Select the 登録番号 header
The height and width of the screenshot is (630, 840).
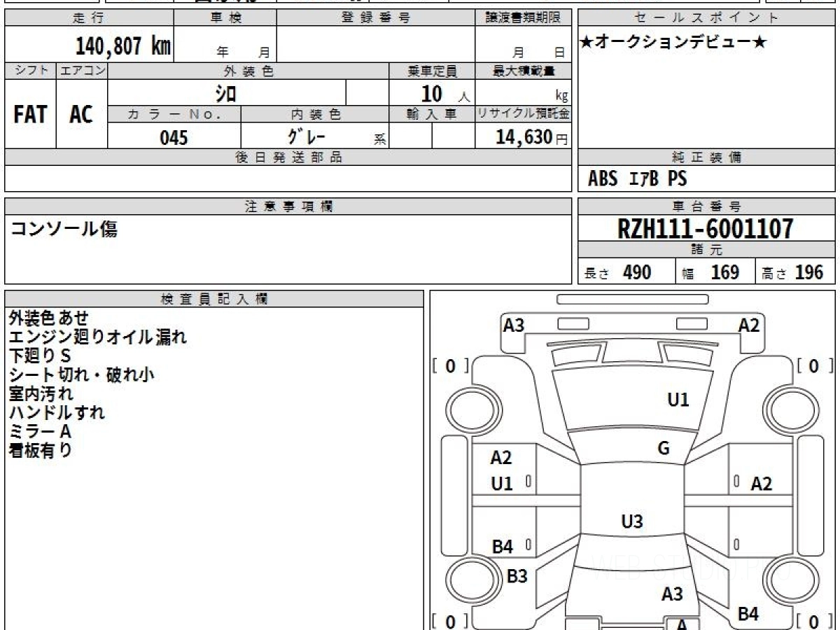pyautogui.click(x=376, y=18)
